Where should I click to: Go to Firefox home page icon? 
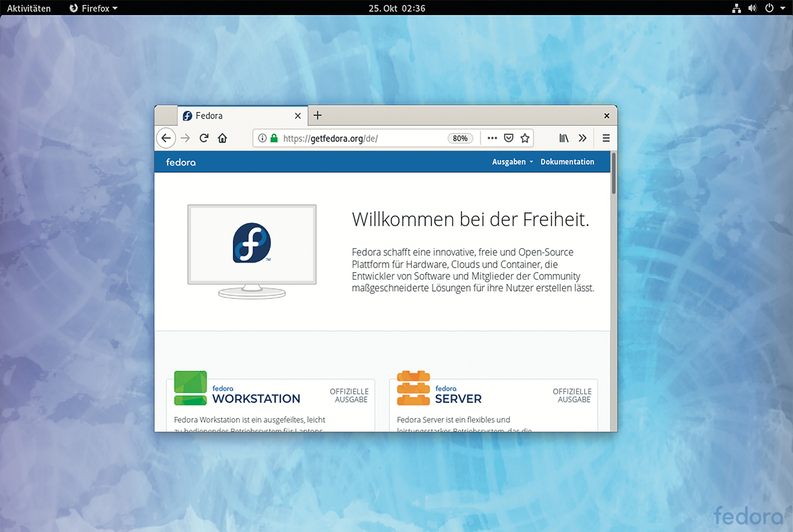pyautogui.click(x=222, y=138)
